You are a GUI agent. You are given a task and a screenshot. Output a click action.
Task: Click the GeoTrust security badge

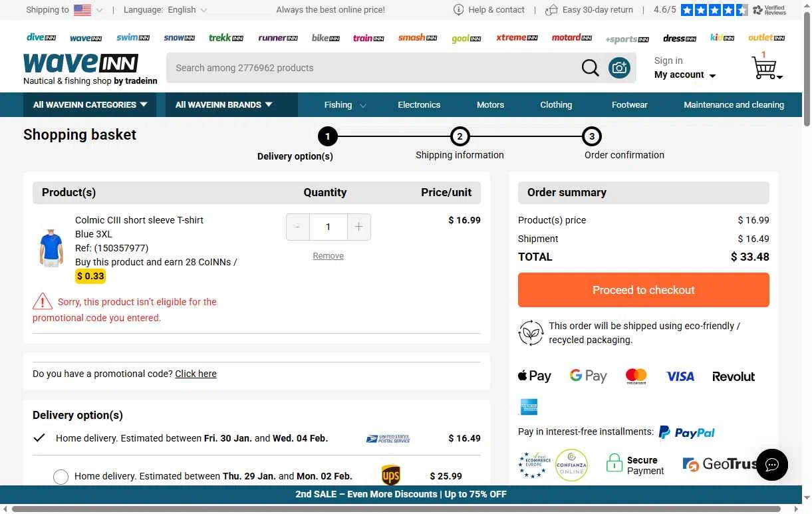click(x=720, y=464)
